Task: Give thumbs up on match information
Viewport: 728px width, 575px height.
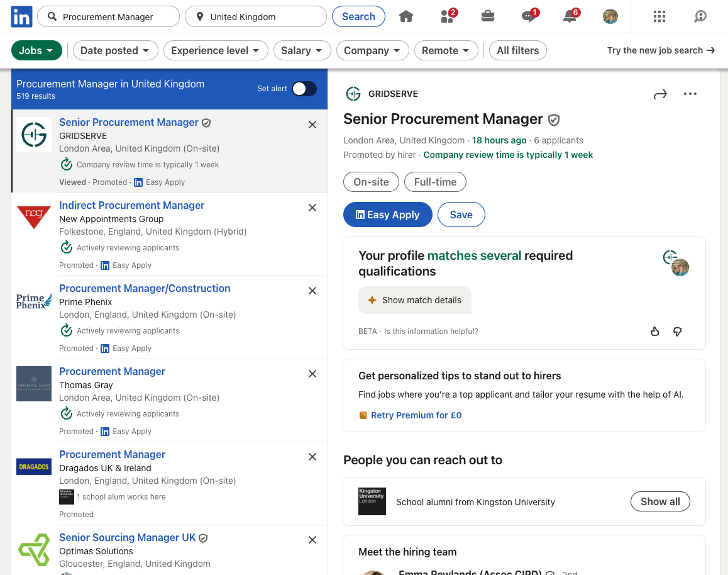Action: pyautogui.click(x=654, y=331)
